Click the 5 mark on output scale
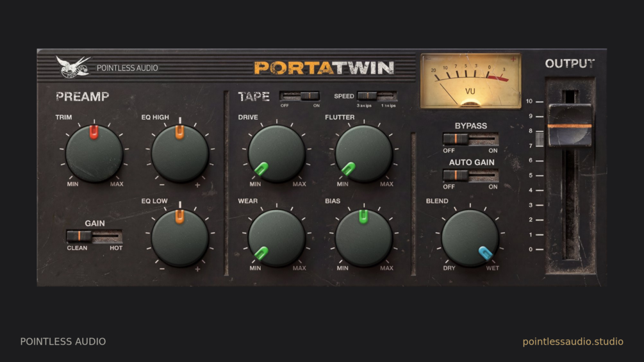 point(531,176)
